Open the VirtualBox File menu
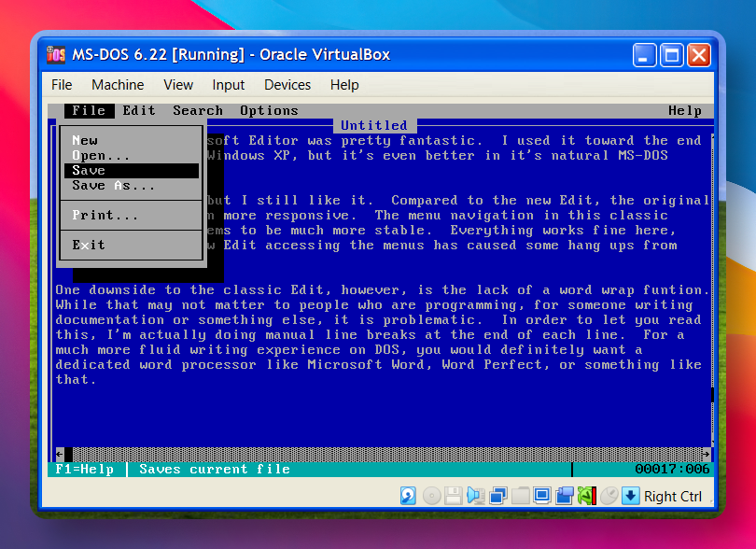The height and width of the screenshot is (549, 756). [62, 85]
